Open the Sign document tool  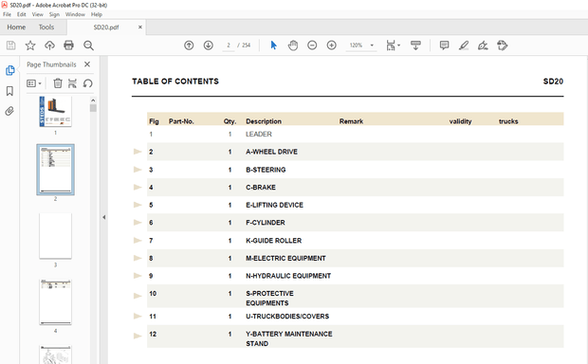coord(483,45)
